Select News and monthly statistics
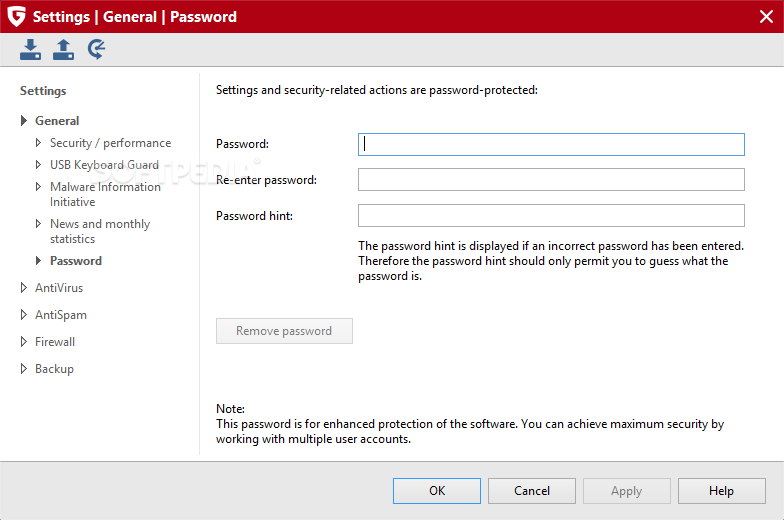The image size is (784, 520). coord(100,231)
